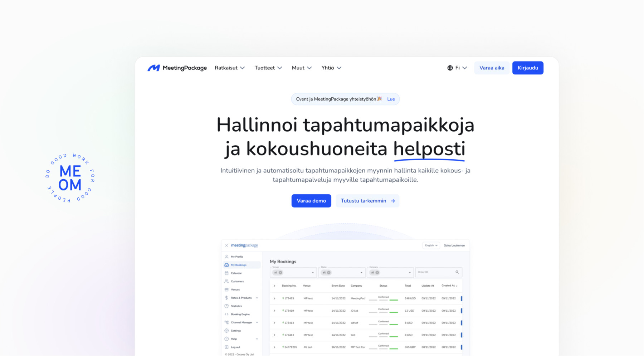Expand booking row 173414
644x356 pixels.
click(274, 323)
